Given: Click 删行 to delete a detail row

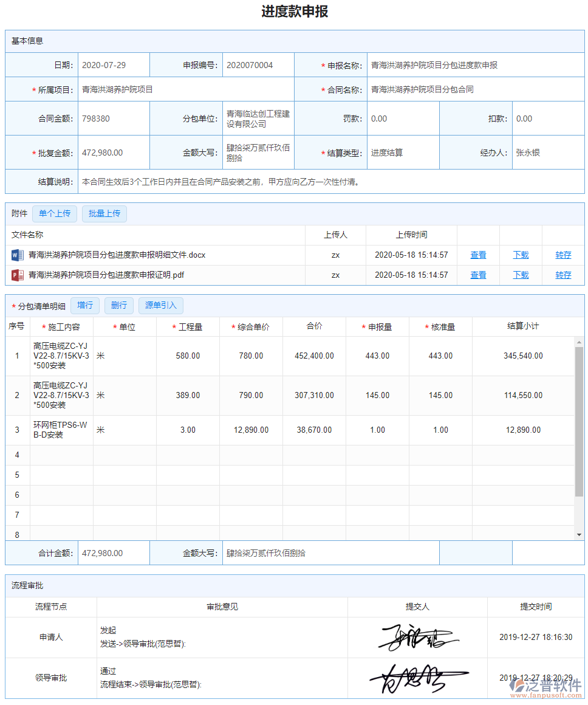Looking at the screenshot, I should [119, 305].
